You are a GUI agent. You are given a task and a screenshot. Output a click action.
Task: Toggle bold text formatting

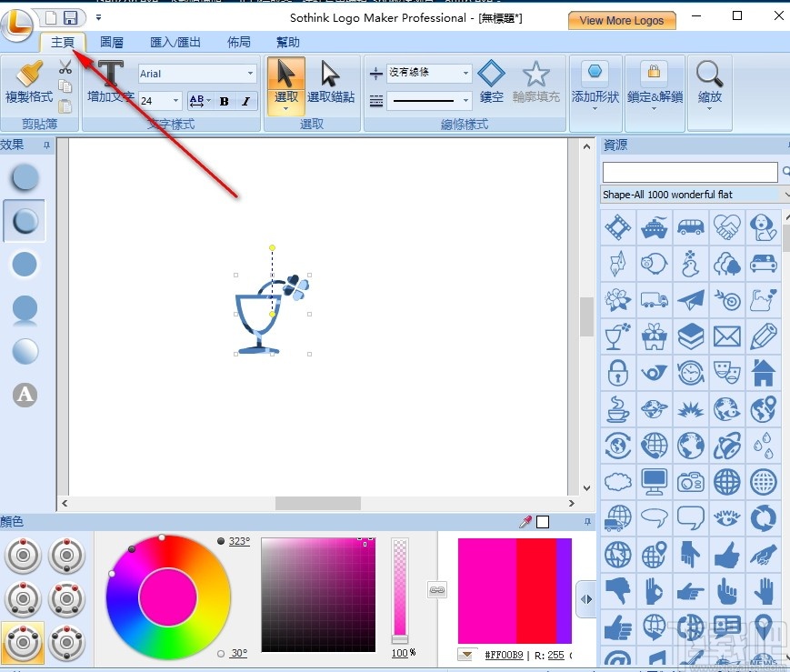223,100
